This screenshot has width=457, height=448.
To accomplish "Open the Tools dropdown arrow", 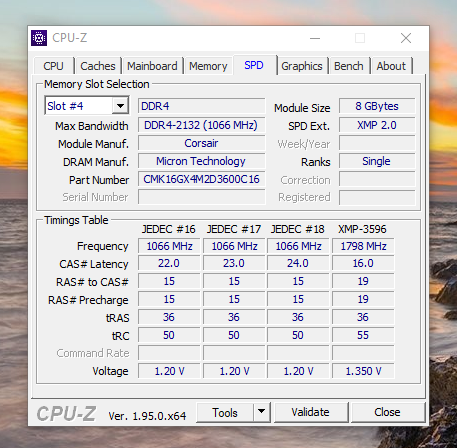I will click(x=262, y=412).
